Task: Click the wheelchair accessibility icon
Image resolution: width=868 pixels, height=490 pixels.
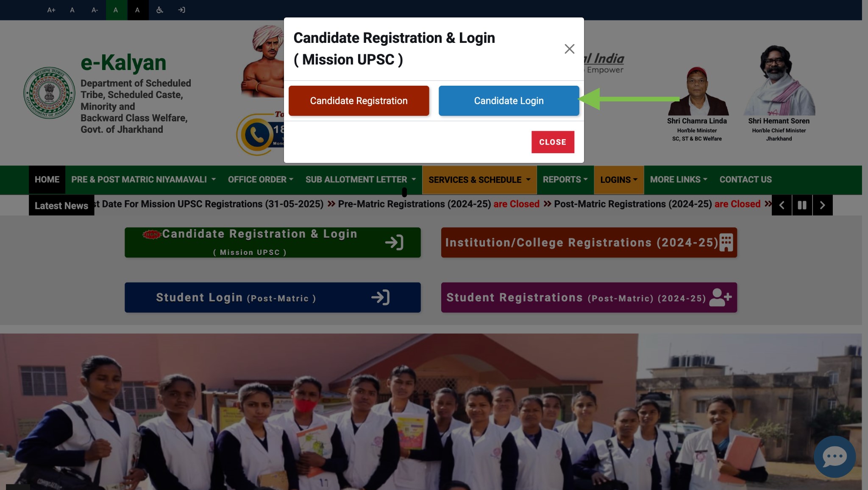Action: click(159, 10)
